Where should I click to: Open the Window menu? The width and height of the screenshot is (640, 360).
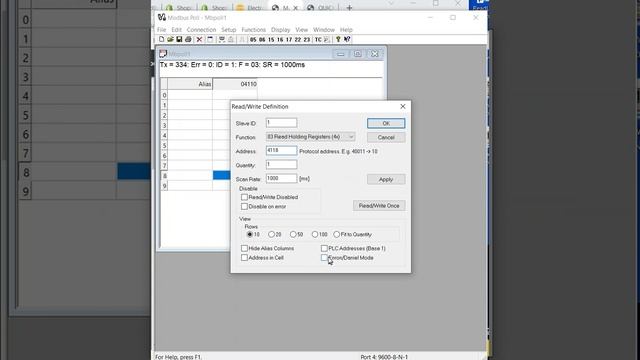pyautogui.click(x=324, y=30)
